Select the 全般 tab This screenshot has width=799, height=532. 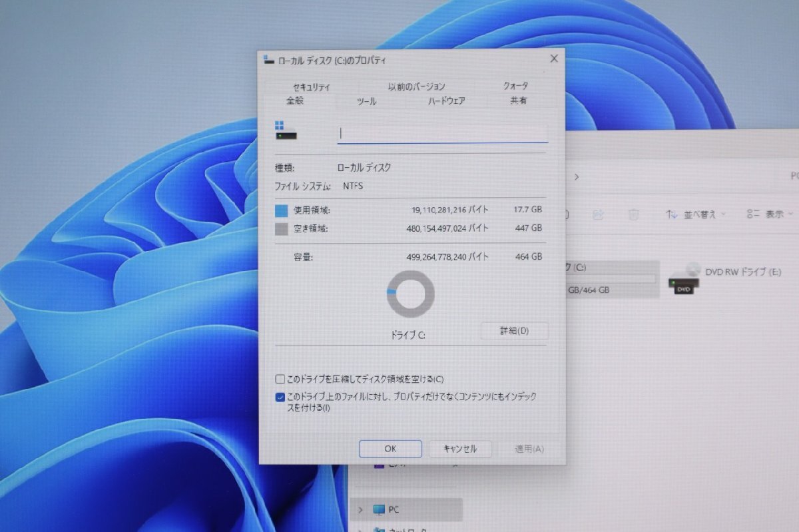pos(295,101)
